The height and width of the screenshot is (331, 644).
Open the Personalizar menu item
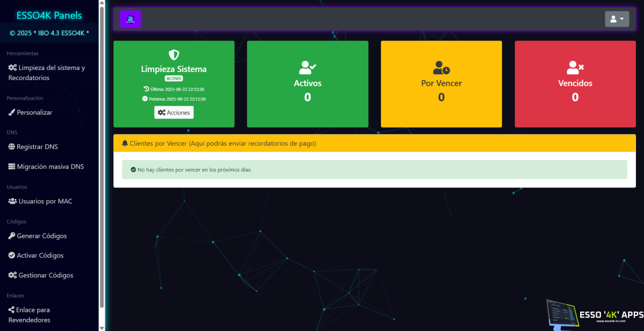click(34, 112)
